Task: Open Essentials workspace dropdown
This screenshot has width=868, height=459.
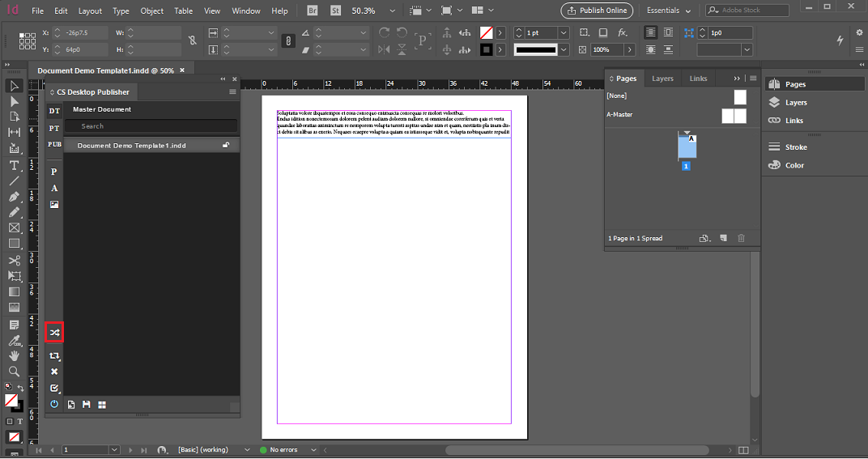Action: 669,11
